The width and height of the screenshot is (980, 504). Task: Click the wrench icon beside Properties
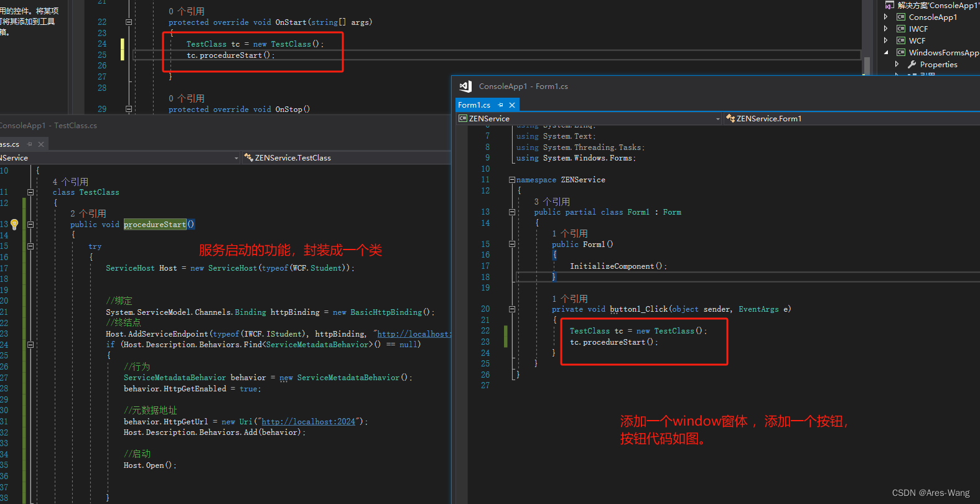pos(912,64)
